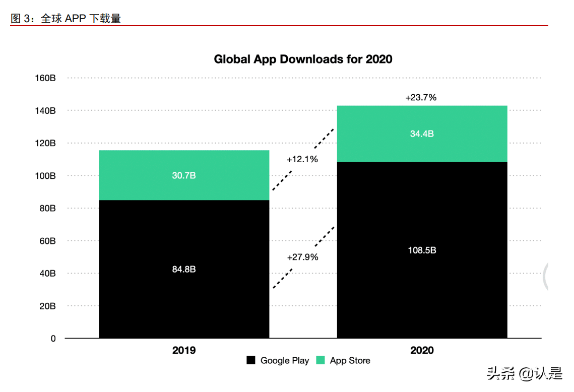Click the 100B y-axis tick label

point(46,176)
